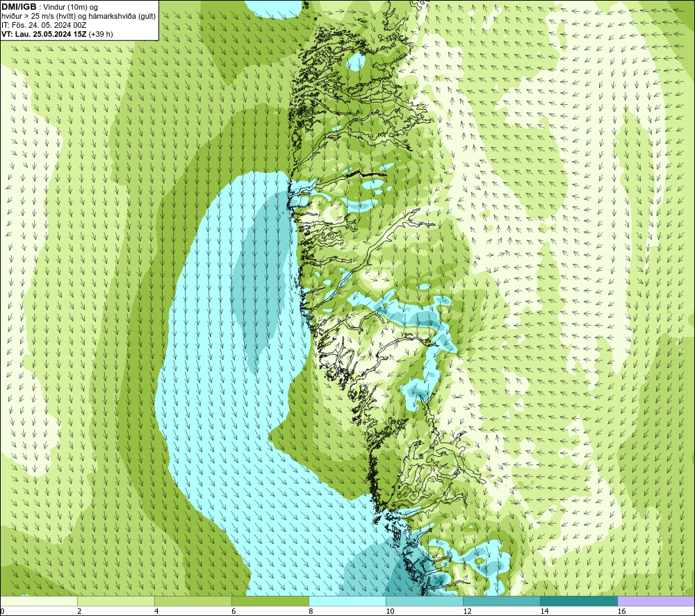The image size is (695, 616).
Task: Select the 6–8 m/s olive green swatch
Action: pos(270,601)
